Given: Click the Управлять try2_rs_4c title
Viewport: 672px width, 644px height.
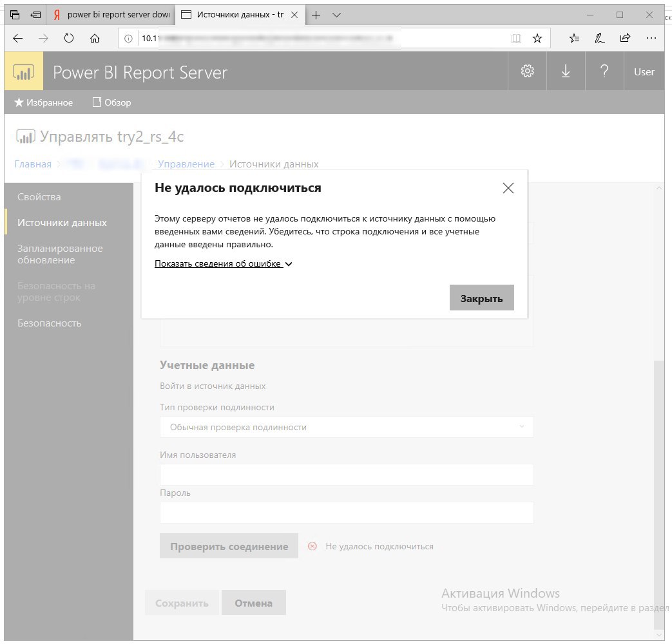Looking at the screenshot, I should tap(111, 137).
